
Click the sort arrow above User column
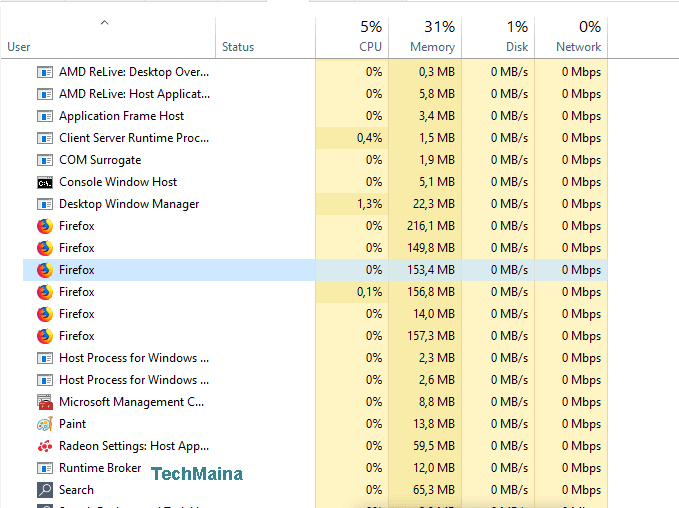pyautogui.click(x=104, y=23)
